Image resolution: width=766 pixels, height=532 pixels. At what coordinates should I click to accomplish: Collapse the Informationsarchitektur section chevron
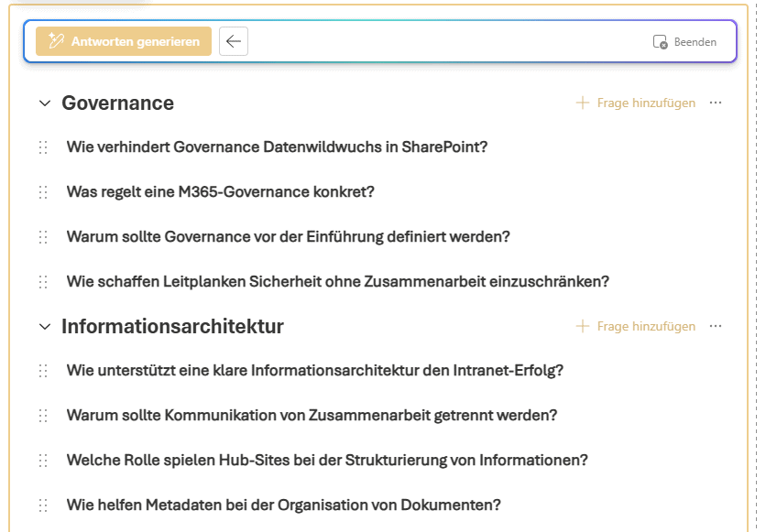click(x=45, y=327)
